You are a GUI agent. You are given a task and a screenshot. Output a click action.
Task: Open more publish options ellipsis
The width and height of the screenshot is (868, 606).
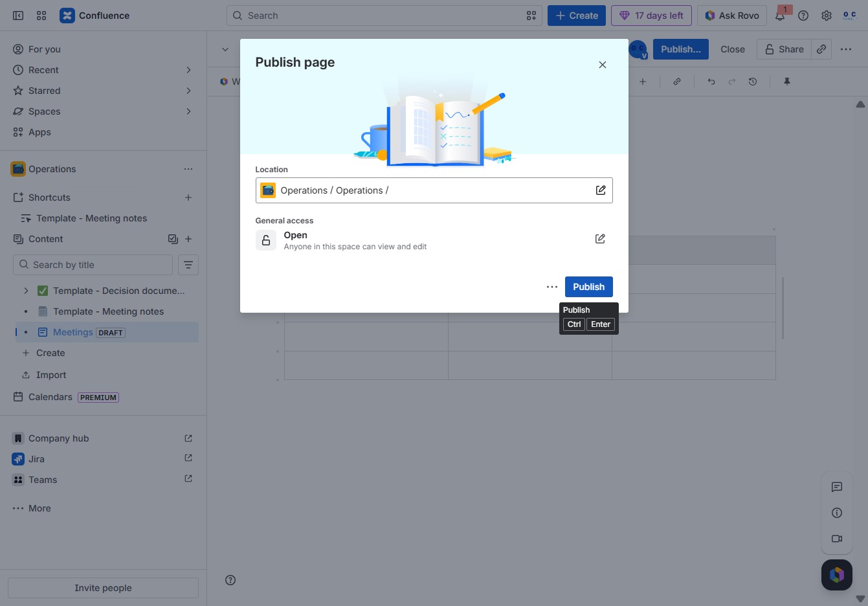tap(552, 287)
